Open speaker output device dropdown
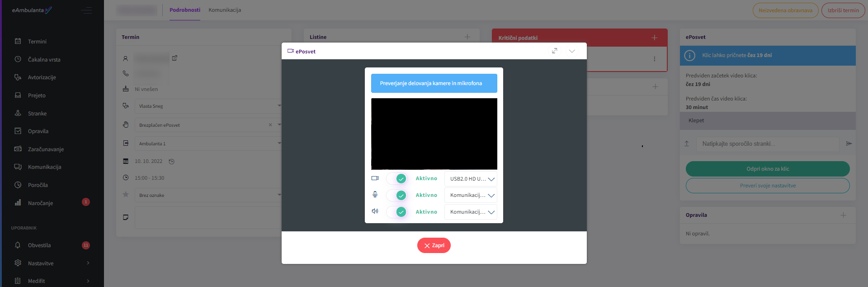 tap(471, 212)
